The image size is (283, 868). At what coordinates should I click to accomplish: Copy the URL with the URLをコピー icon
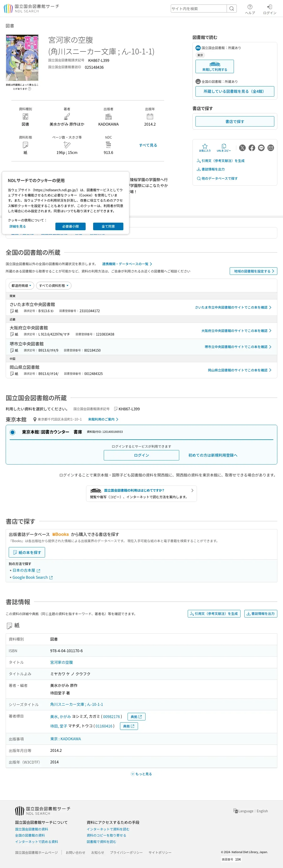click(x=224, y=148)
